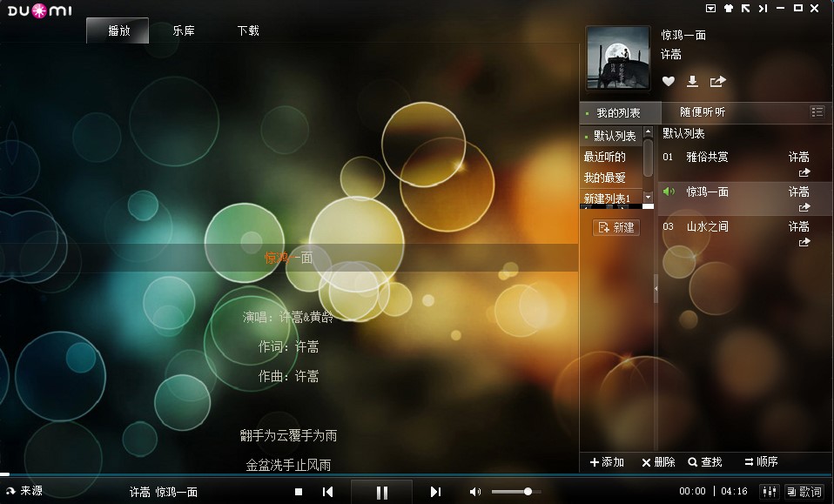
Task: Click artist 许嵩 in 山水之间 row
Action: tap(798, 226)
